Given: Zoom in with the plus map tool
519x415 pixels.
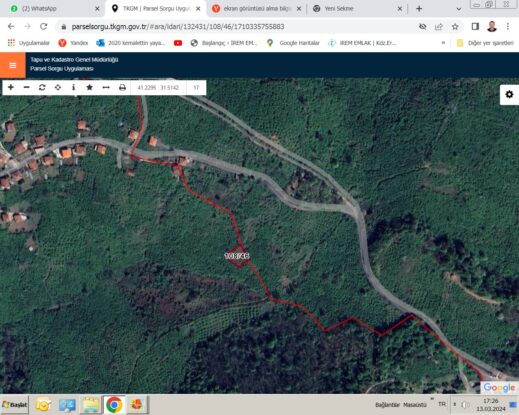Looking at the screenshot, I should tap(11, 87).
